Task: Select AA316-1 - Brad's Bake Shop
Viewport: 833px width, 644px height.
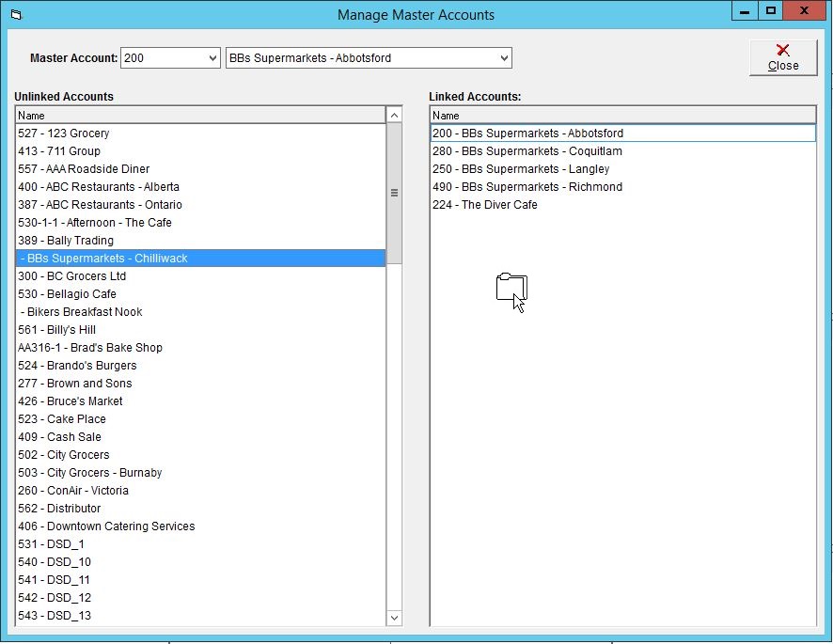Action: point(200,348)
